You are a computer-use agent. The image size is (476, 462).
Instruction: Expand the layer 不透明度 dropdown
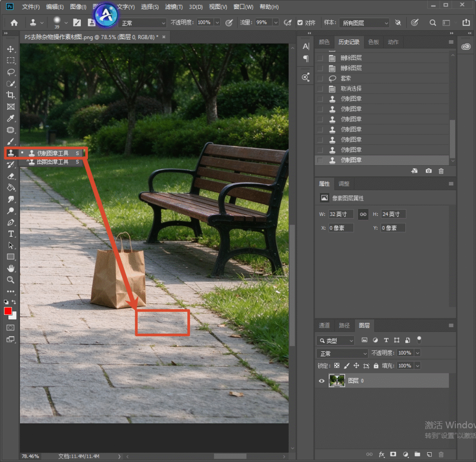tap(417, 353)
